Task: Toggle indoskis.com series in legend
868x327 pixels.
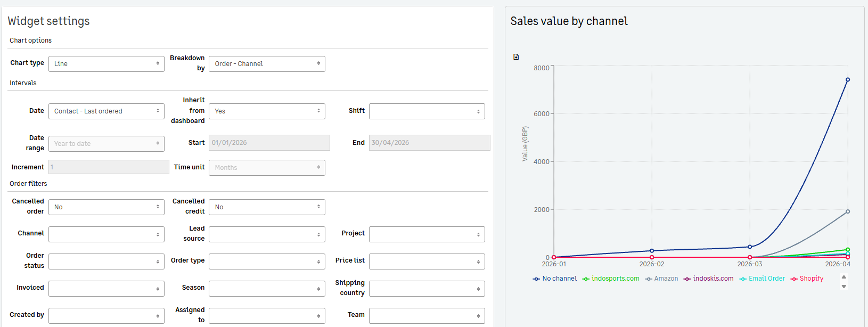Action: point(709,279)
